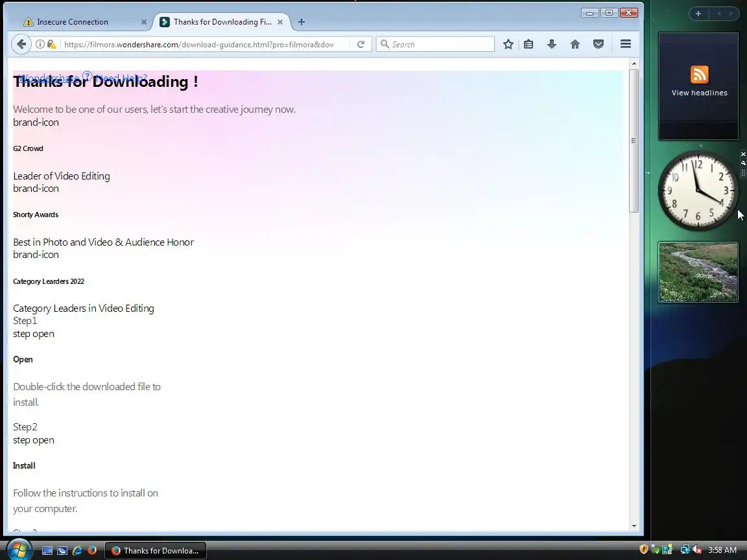Click Category Leaders in Video Editing text

coord(84,309)
